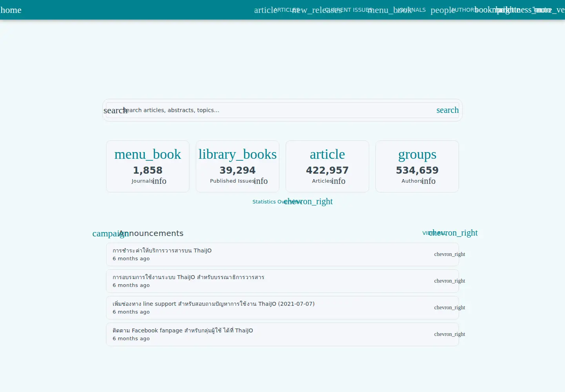Expand the chevron on the "การชำระค่าให้บริการวารสารบน ThaiJO" row
The width and height of the screenshot is (565, 392).
click(450, 254)
